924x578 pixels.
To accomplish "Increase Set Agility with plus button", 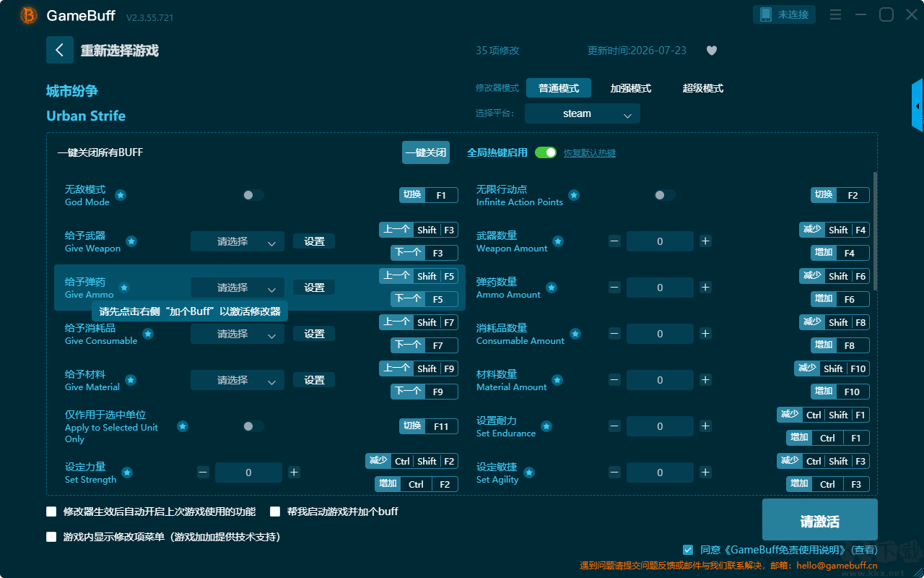I will 705,473.
